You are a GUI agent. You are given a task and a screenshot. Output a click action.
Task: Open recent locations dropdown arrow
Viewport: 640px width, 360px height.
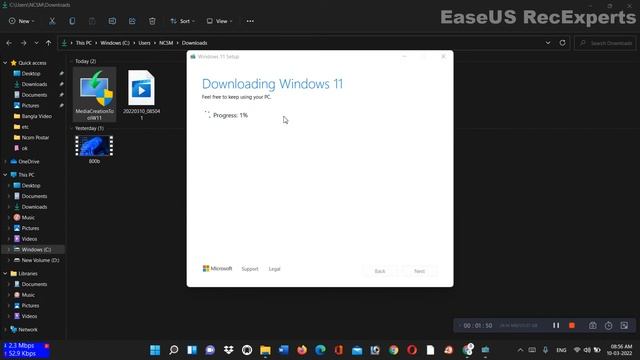tap(36, 43)
